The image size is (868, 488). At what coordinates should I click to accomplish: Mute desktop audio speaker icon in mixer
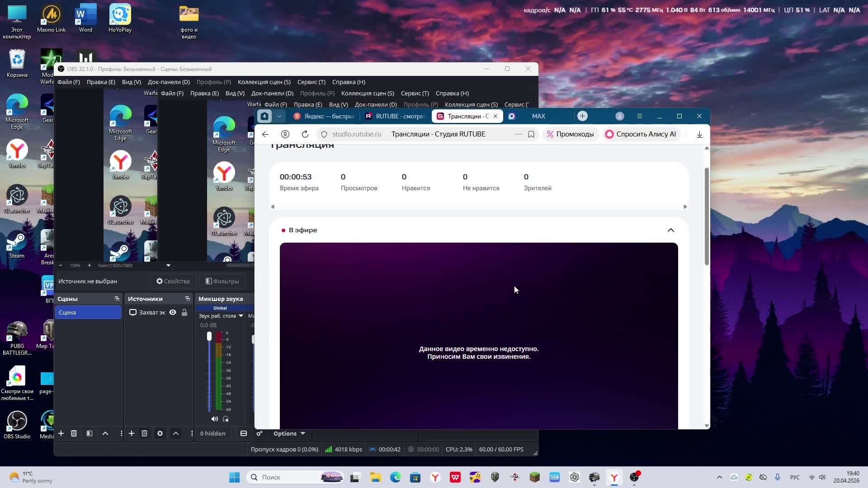(215, 419)
